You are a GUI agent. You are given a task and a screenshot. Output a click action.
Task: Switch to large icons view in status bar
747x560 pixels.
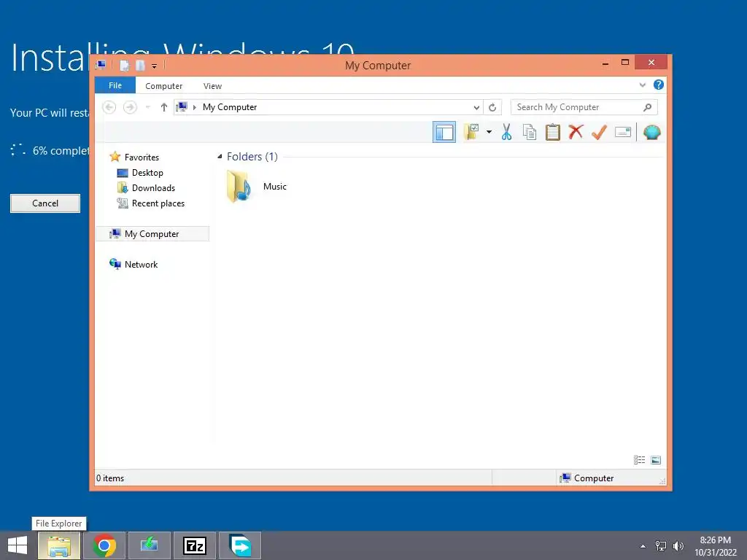[x=656, y=460]
